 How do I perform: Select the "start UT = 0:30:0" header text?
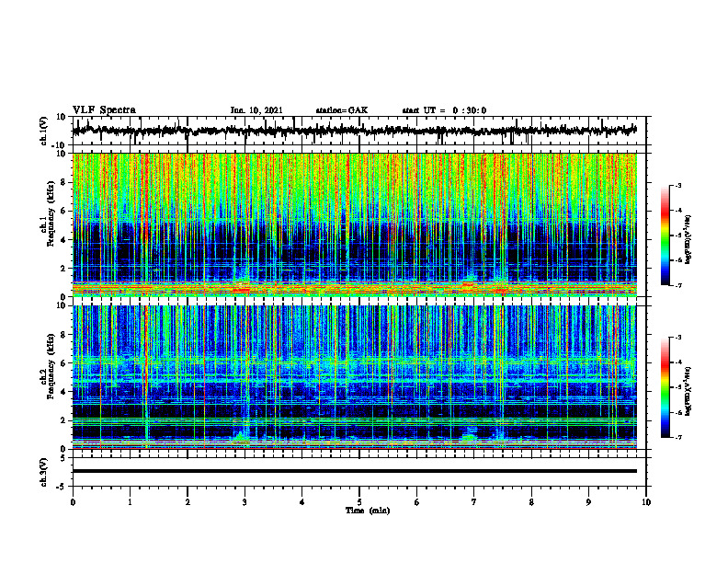(444, 110)
